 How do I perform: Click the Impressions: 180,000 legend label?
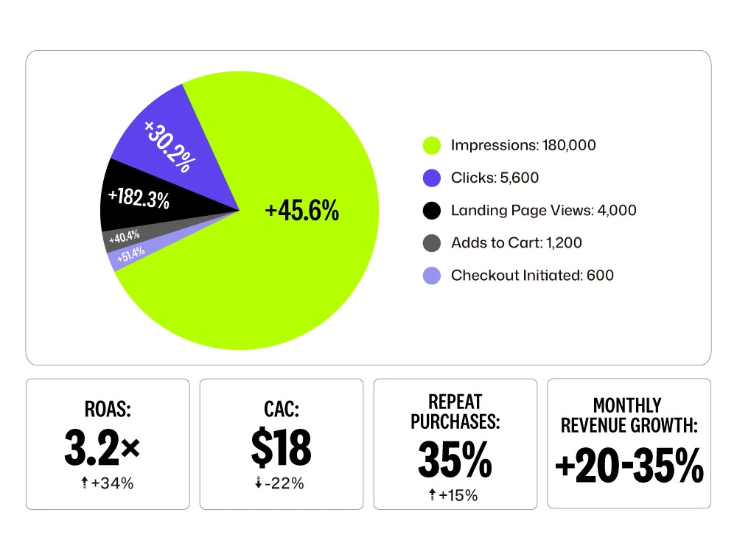pyautogui.click(x=523, y=145)
